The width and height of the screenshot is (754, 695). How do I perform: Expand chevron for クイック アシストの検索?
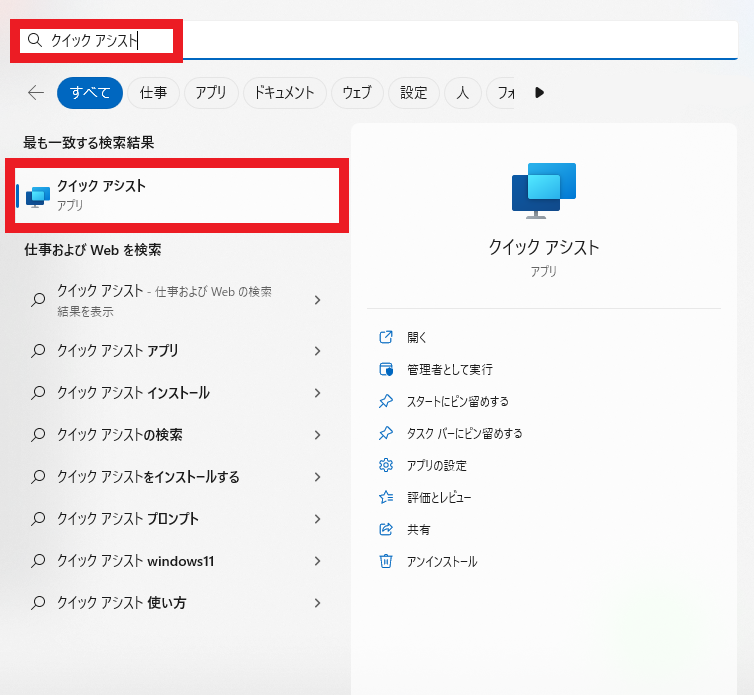pyautogui.click(x=317, y=435)
